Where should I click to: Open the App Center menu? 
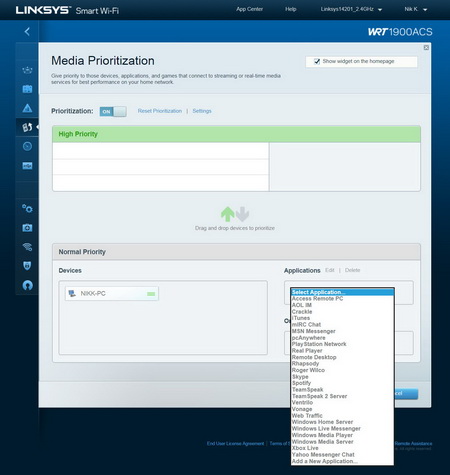[x=249, y=9]
